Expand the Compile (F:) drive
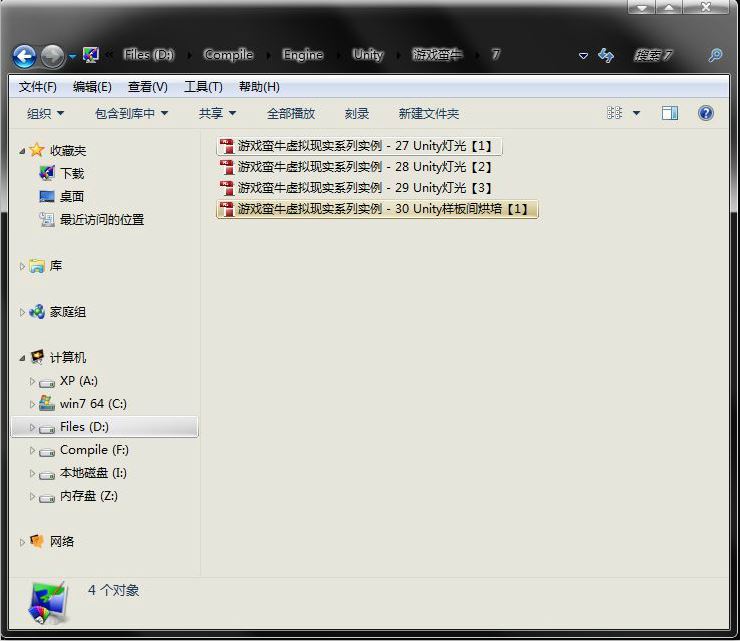This screenshot has width=740, height=641. [x=32, y=450]
